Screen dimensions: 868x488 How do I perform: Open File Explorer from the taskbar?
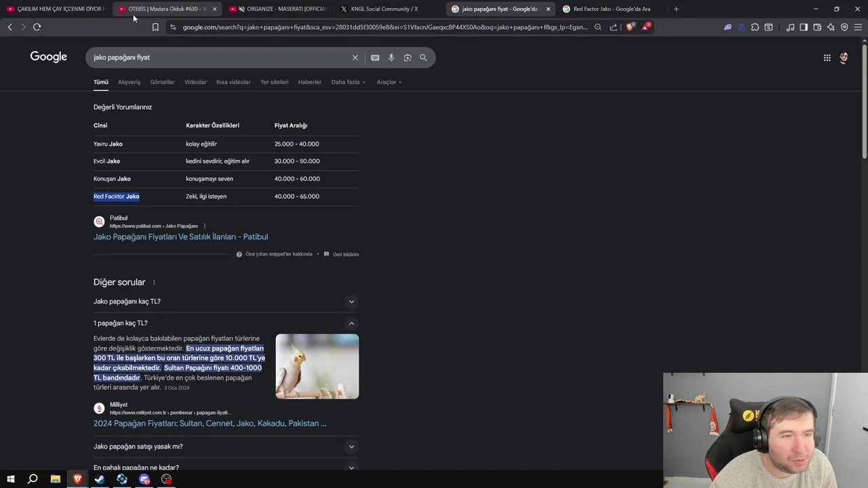pyautogui.click(x=56, y=479)
